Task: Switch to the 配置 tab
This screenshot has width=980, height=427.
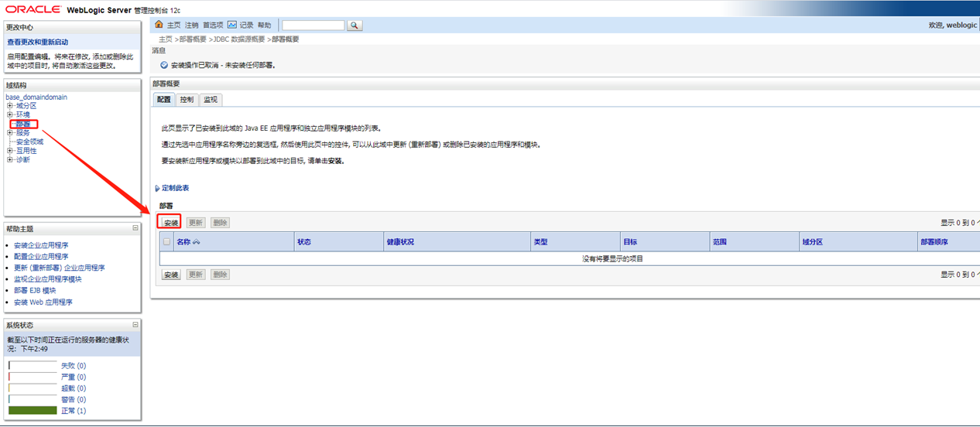Action: point(164,100)
